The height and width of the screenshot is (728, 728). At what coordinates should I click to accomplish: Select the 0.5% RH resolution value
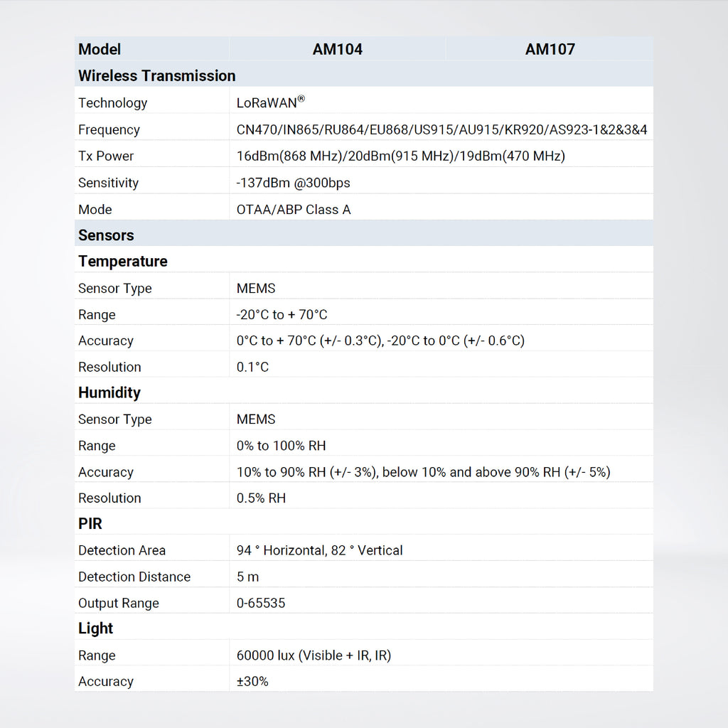click(x=261, y=498)
